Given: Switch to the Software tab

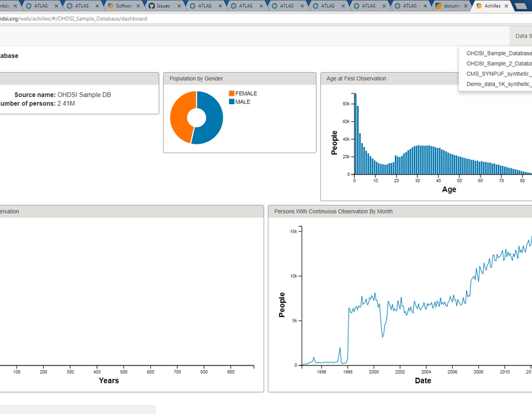Looking at the screenshot, I should 124,6.
